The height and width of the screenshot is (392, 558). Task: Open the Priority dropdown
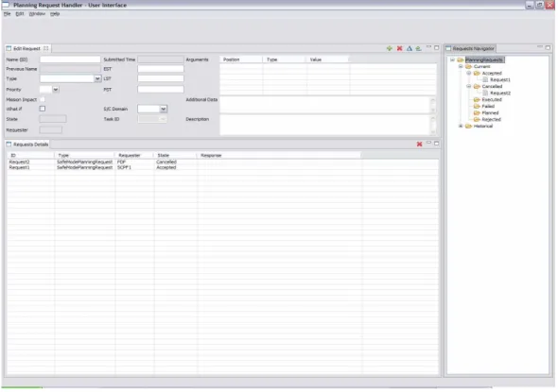pyautogui.click(x=56, y=90)
